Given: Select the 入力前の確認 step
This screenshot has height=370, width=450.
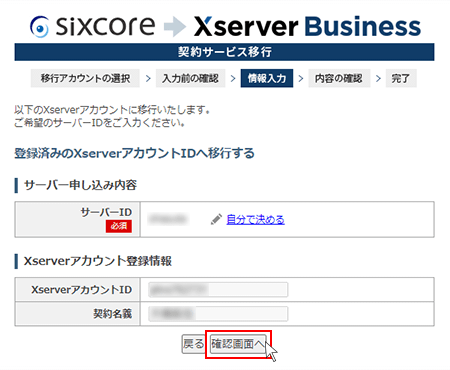Looking at the screenshot, I should click(x=190, y=78).
